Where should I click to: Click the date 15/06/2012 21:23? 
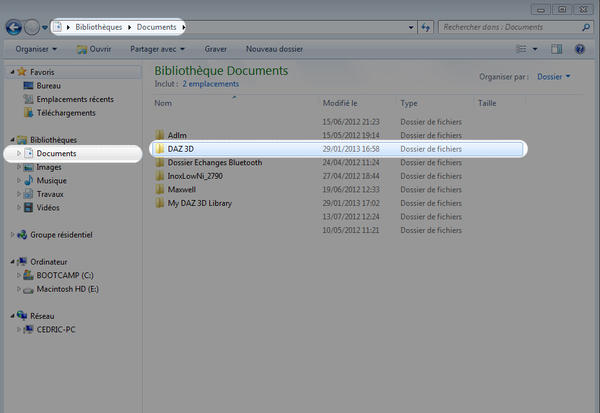pyautogui.click(x=351, y=122)
